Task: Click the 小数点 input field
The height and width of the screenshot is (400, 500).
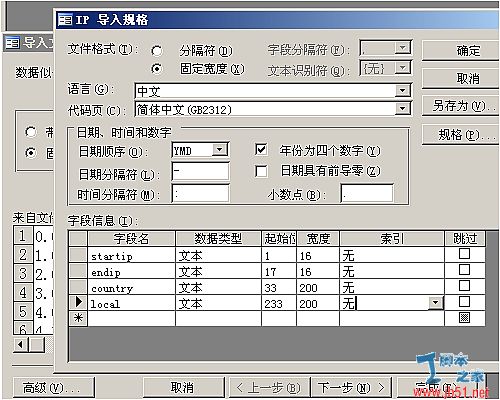Action: tap(367, 194)
